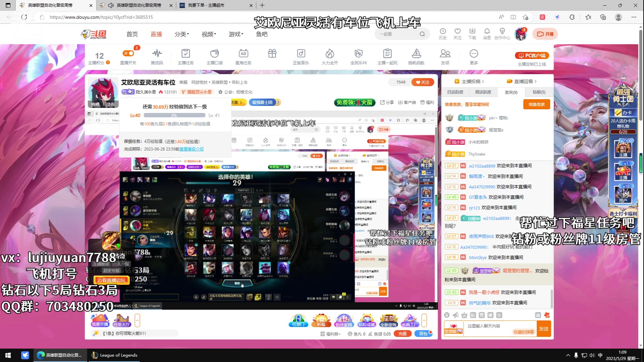Open 星海任务 AD icon
644x362 pixels.
pyautogui.click(x=243, y=56)
